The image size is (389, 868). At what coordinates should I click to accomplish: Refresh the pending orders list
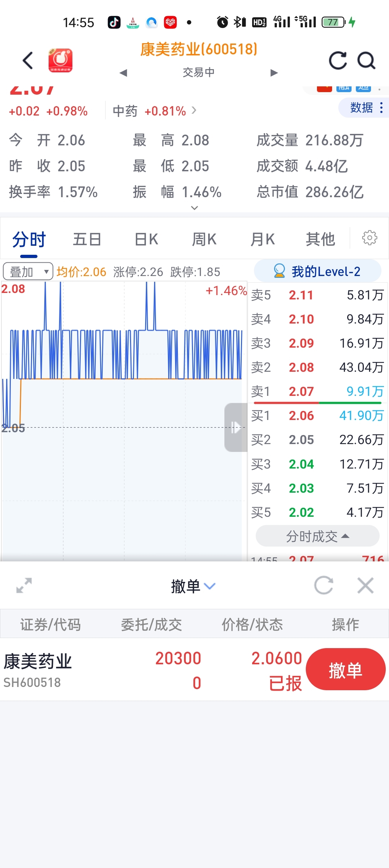323,586
